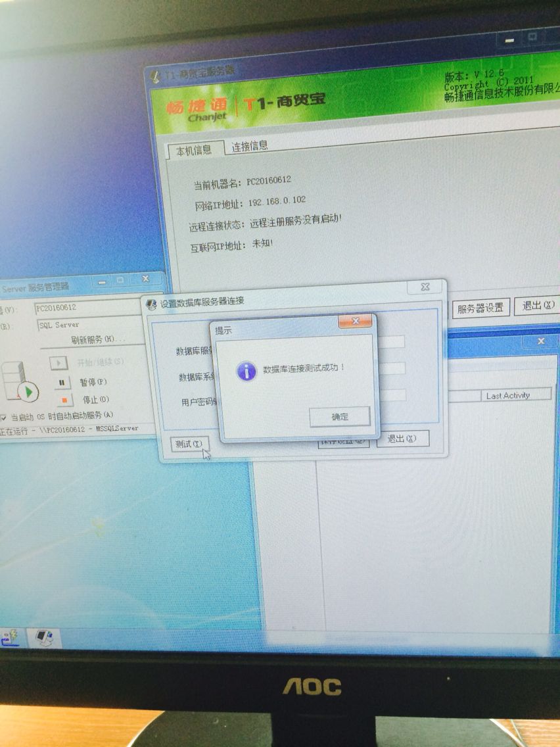Image resolution: width=560 pixels, height=747 pixels.
Task: Click the T1-商贸宝服务器 title bar icon
Action: click(155, 77)
